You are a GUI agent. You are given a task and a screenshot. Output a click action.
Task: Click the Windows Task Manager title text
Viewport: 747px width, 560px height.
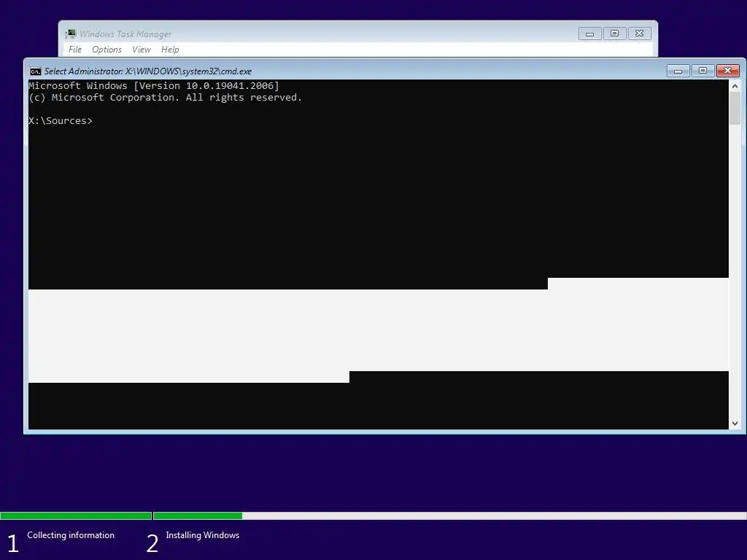point(125,34)
